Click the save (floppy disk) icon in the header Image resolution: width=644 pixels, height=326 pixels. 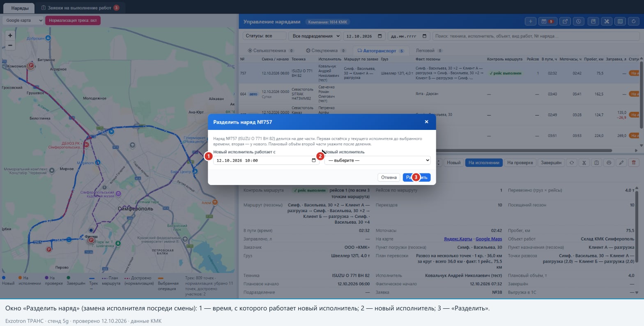[593, 21]
